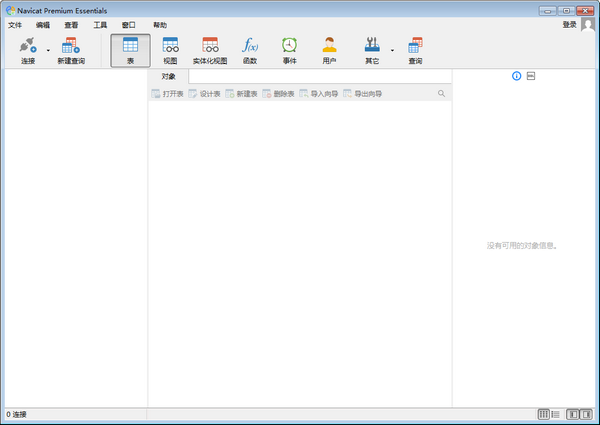The width and height of the screenshot is (600, 425).
Task: Click the 对象 (Objects) tab
Action: (168, 76)
